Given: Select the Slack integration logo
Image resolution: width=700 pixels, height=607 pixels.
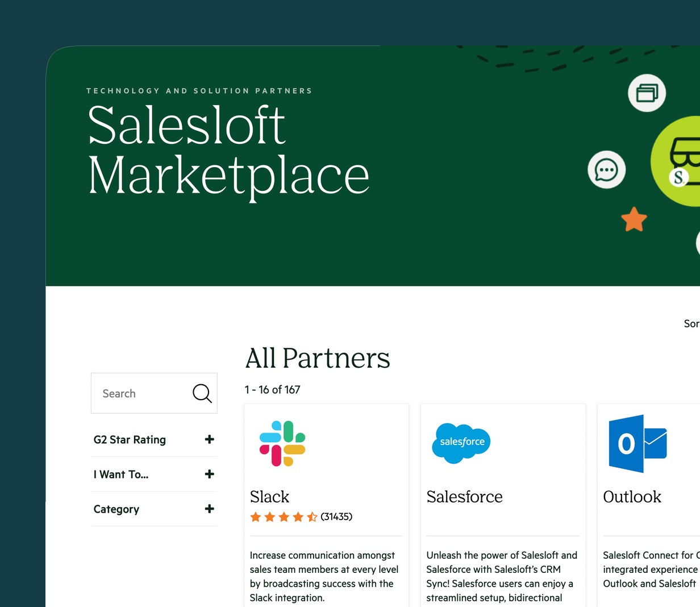Looking at the screenshot, I should click(x=282, y=443).
